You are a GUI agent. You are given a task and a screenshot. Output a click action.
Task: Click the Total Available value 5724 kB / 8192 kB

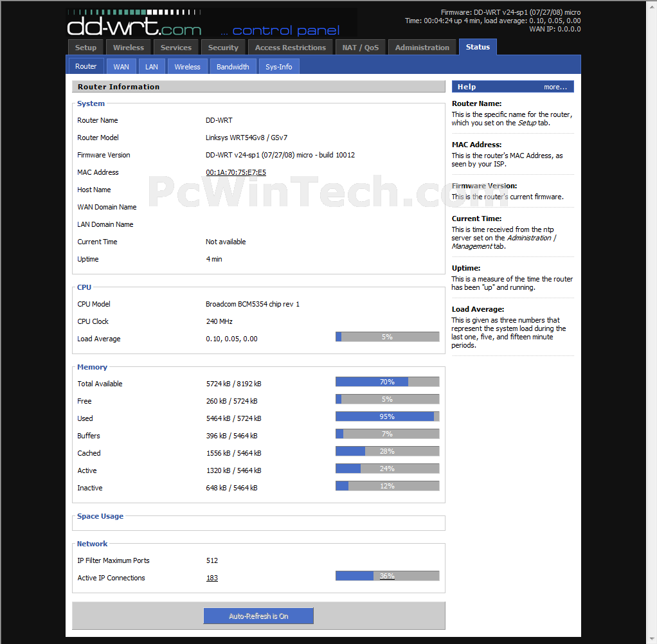click(x=233, y=384)
